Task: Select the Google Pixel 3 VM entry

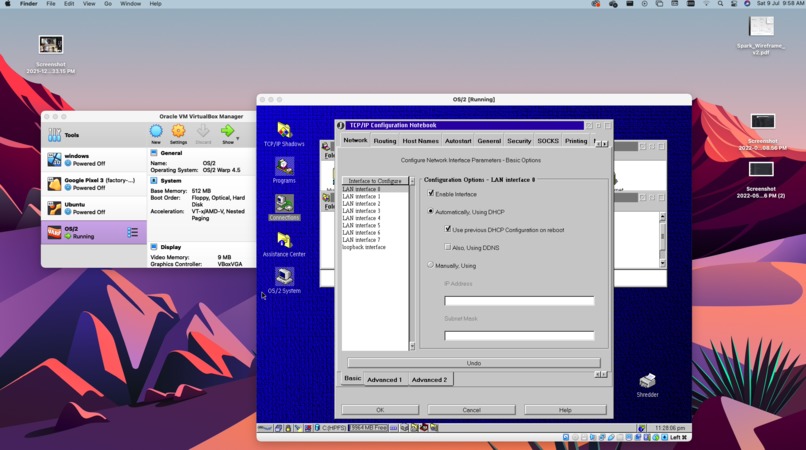Action: click(94, 184)
